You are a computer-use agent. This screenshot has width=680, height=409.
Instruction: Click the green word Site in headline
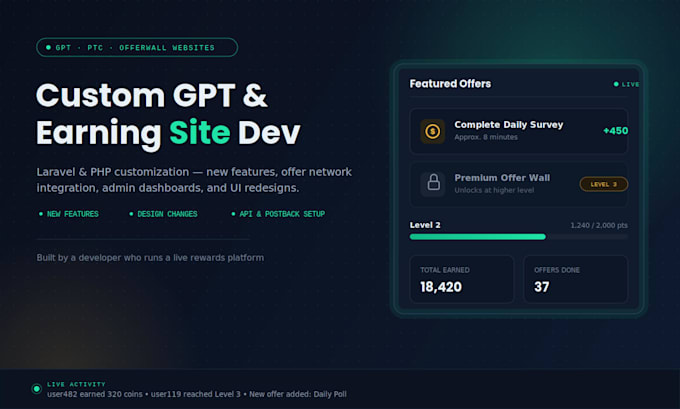coord(199,132)
